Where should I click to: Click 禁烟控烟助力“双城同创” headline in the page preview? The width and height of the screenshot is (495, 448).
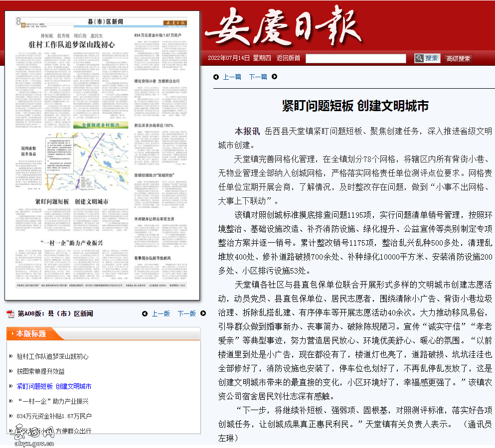[x=154, y=175]
